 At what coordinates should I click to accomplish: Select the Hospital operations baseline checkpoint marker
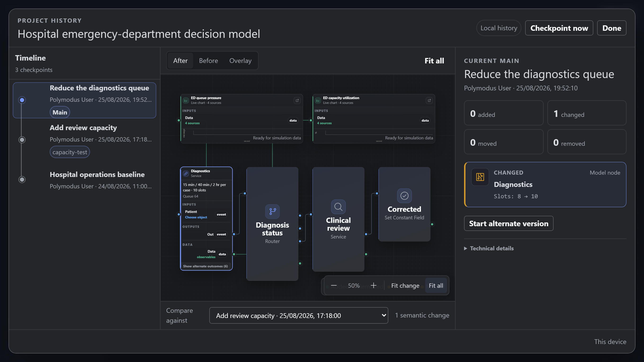22,179
